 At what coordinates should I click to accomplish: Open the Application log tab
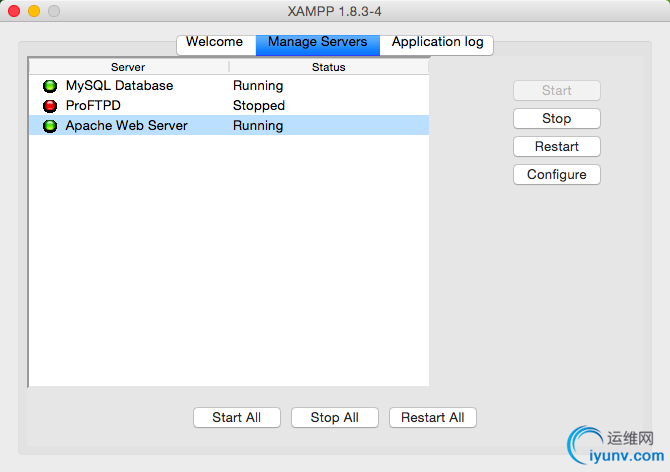point(437,44)
